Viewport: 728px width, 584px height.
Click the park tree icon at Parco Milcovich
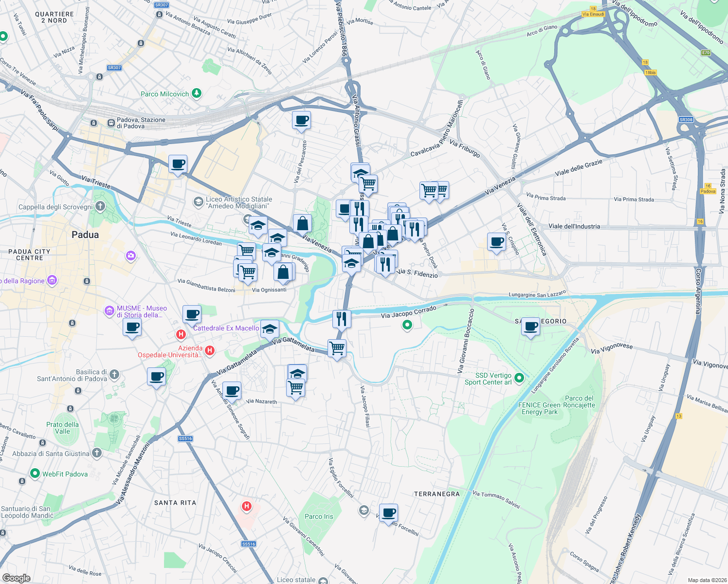point(196,92)
